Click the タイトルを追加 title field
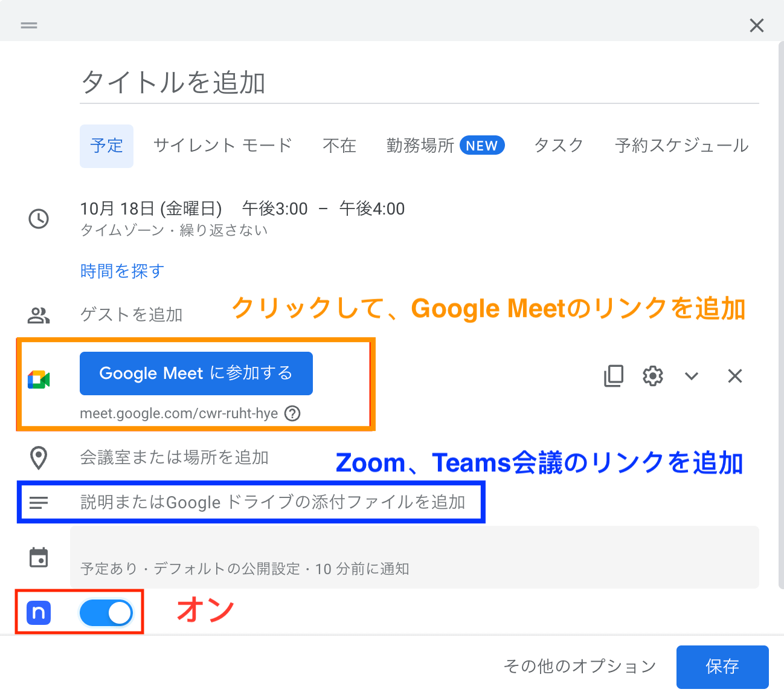 [x=419, y=83]
